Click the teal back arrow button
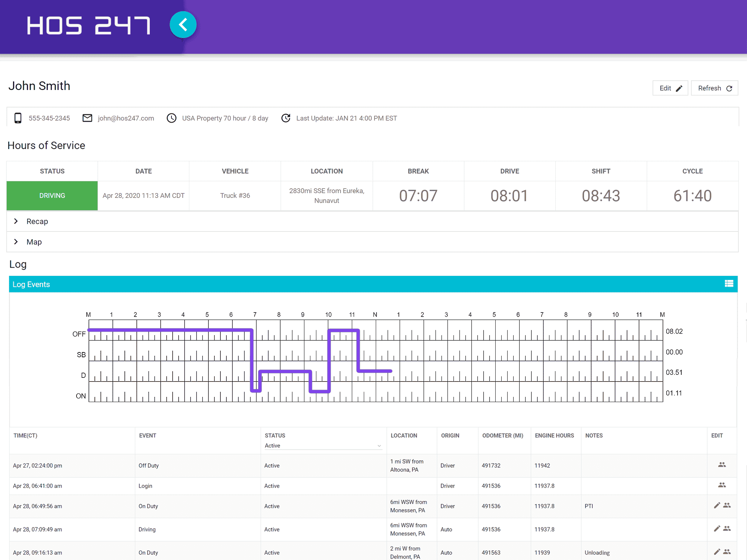This screenshot has height=560, width=747. click(183, 25)
